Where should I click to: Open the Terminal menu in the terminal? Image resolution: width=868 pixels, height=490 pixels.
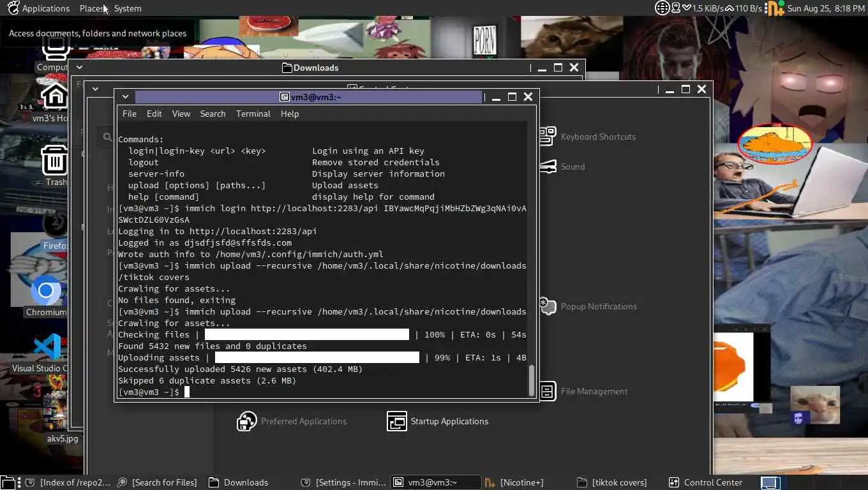(253, 114)
